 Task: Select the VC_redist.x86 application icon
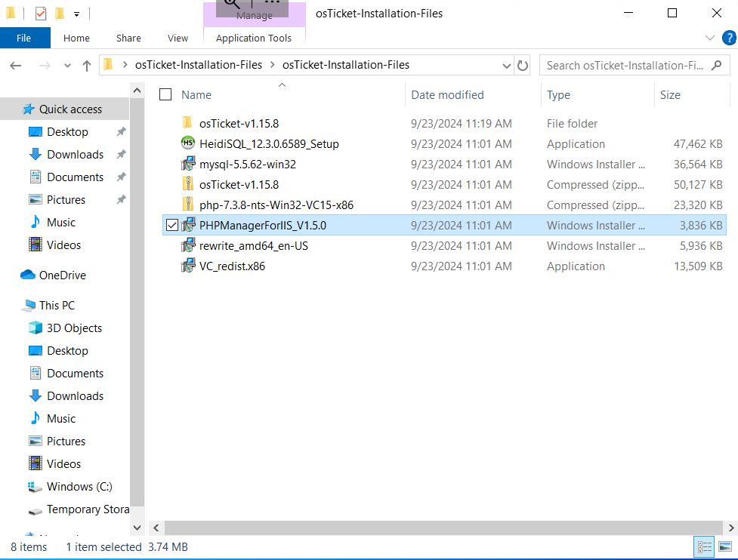[188, 266]
